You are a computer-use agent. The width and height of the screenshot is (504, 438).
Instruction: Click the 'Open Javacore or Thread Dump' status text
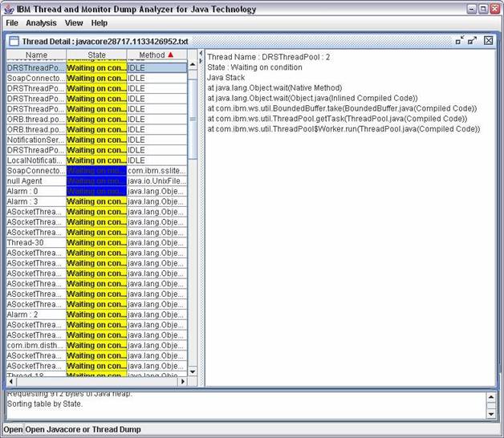pyautogui.click(x=83, y=430)
